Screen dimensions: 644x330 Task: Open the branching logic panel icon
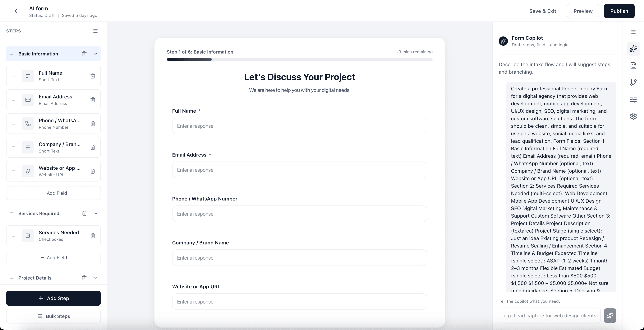(633, 82)
